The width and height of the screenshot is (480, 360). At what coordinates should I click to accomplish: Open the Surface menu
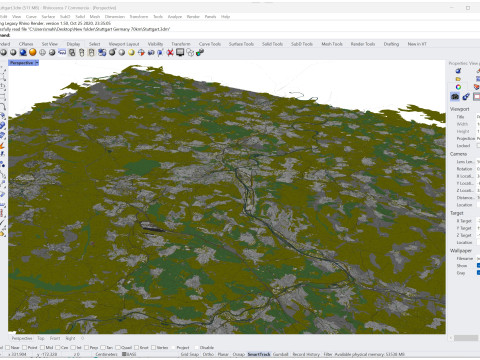tap(48, 16)
